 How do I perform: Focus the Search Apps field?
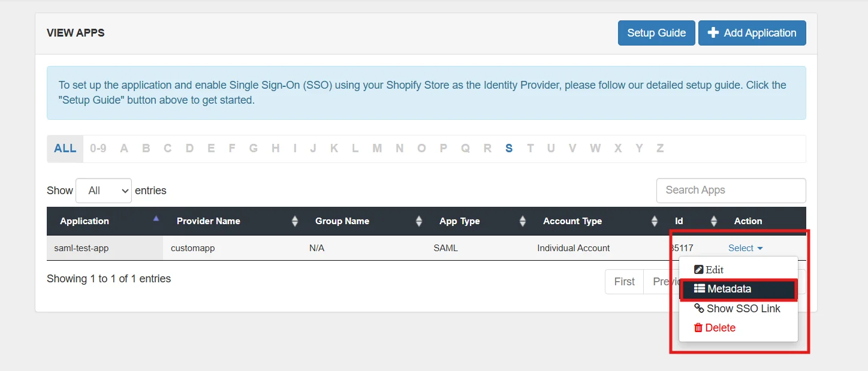click(x=731, y=190)
